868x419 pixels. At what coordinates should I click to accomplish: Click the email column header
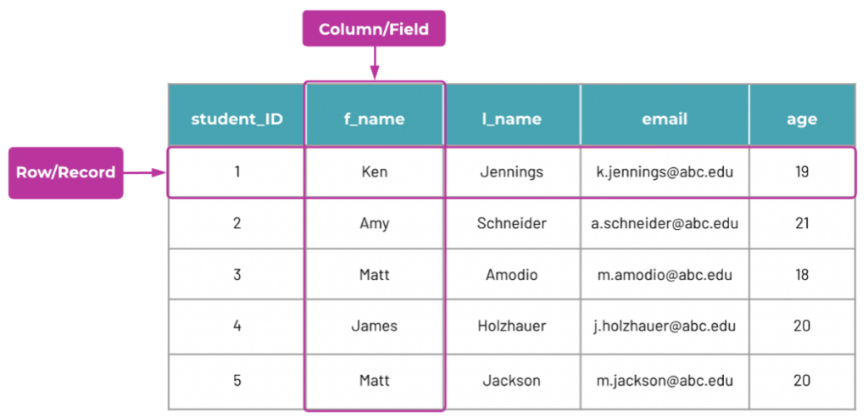[665, 119]
